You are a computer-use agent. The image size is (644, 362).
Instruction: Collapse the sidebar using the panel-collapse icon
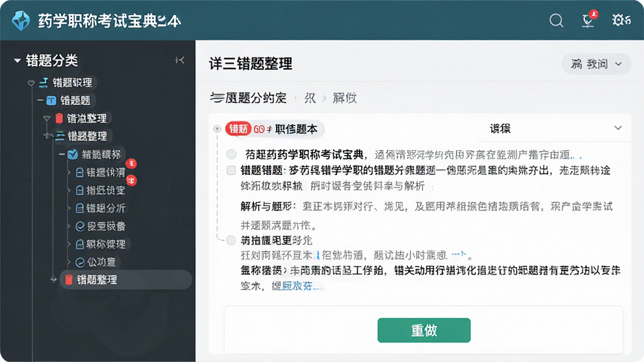point(180,60)
